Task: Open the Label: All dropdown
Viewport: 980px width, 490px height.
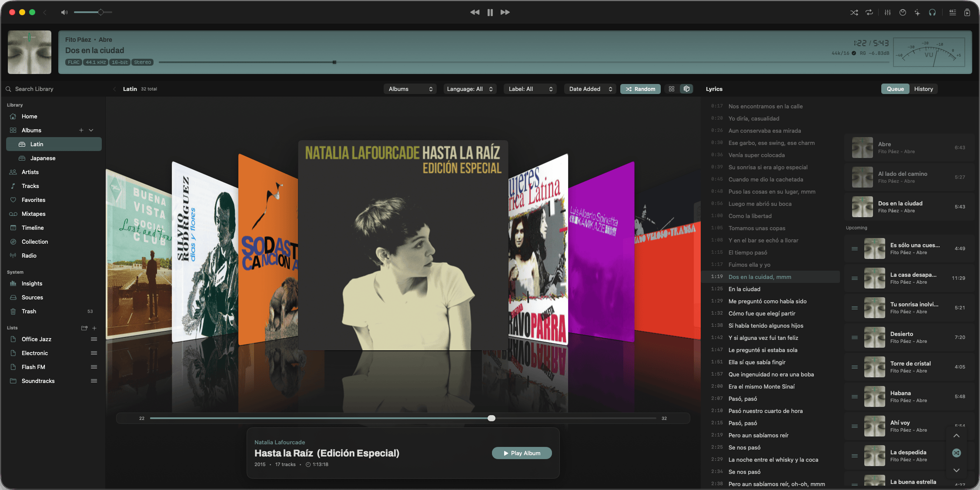Action: 530,89
